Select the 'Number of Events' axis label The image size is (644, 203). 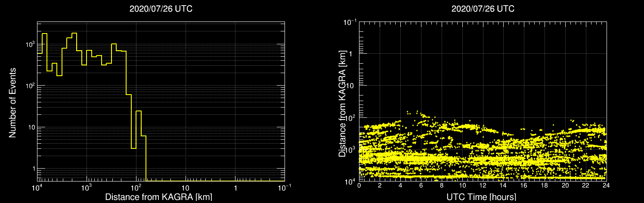pos(12,102)
